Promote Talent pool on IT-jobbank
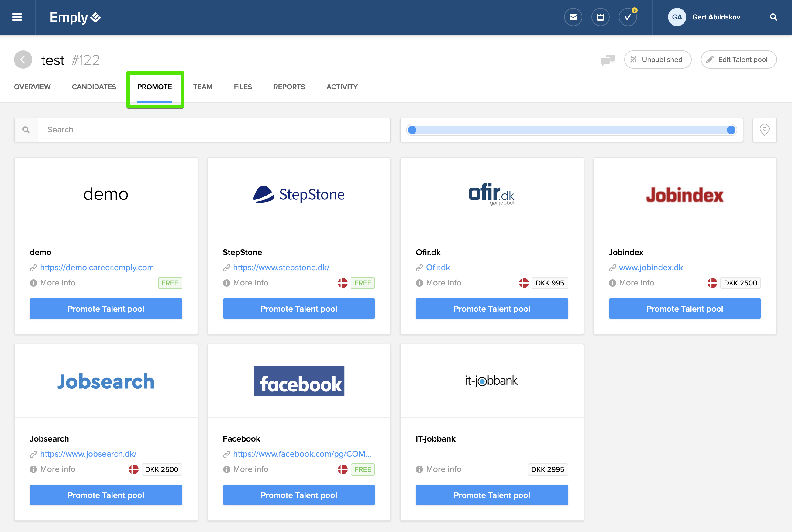Image resolution: width=792 pixels, height=532 pixels. (492, 495)
